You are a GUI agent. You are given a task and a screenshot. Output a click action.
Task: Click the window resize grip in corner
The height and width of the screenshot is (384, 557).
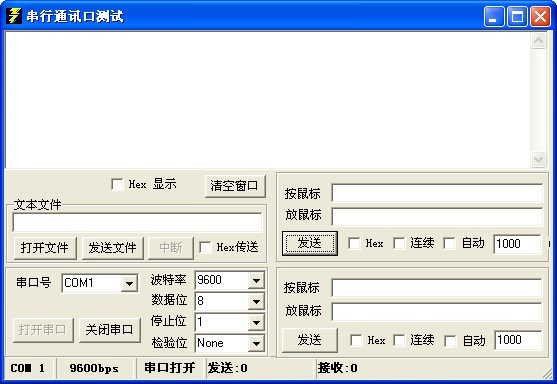[x=547, y=373]
